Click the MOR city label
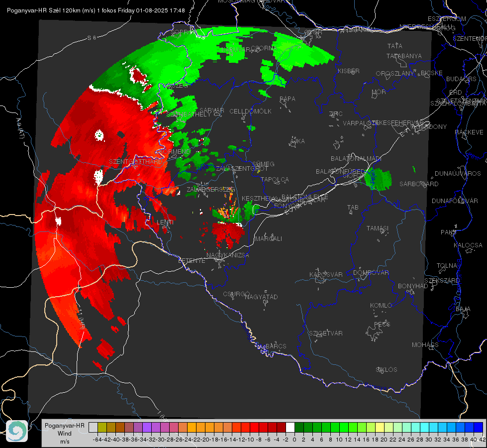The width and height of the screenshot is (487, 448). (x=379, y=92)
